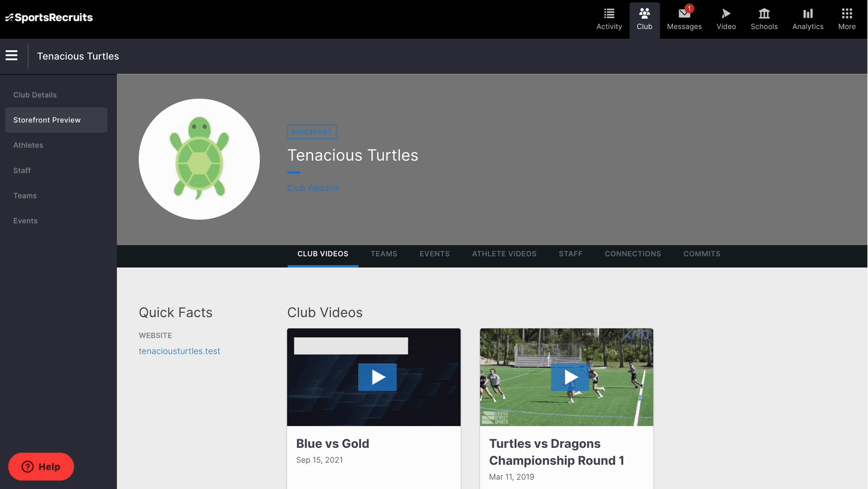This screenshot has width=868, height=489.
Task: Play Turtles vs Dragons Championship video
Action: 570,378
